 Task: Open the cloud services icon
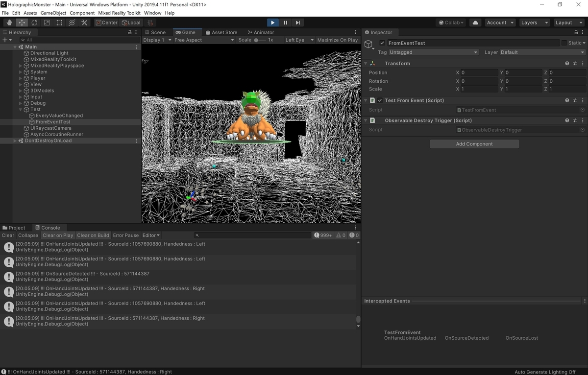click(x=475, y=23)
